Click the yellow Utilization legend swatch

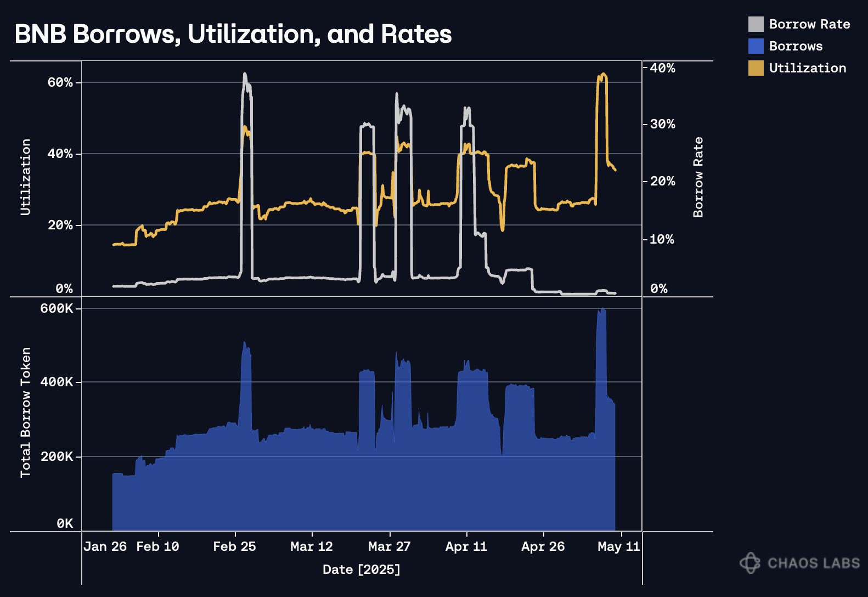756,68
